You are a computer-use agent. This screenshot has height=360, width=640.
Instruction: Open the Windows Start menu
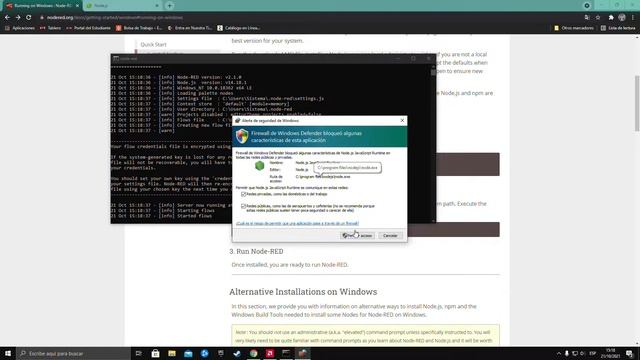point(8,353)
